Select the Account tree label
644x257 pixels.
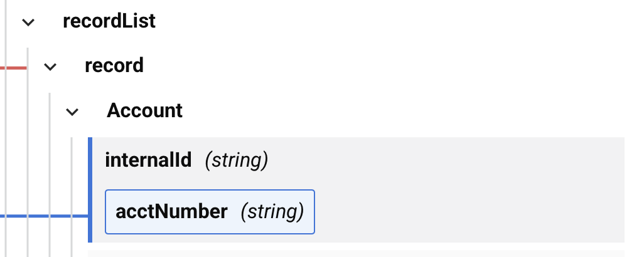click(x=144, y=111)
